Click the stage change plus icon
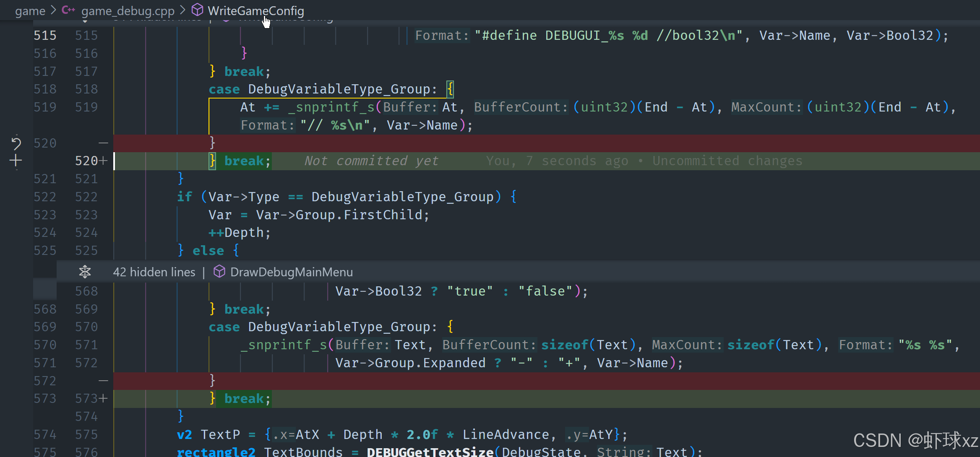980x457 pixels. [x=16, y=161]
